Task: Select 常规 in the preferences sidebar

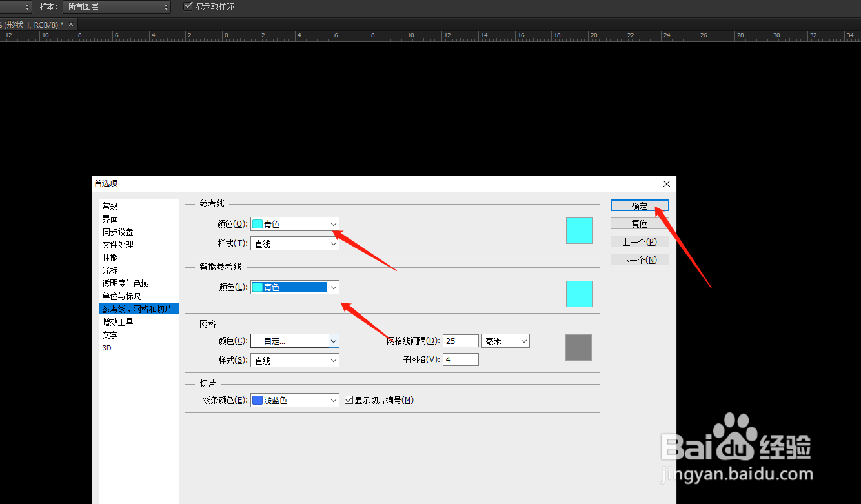Action: coord(110,205)
